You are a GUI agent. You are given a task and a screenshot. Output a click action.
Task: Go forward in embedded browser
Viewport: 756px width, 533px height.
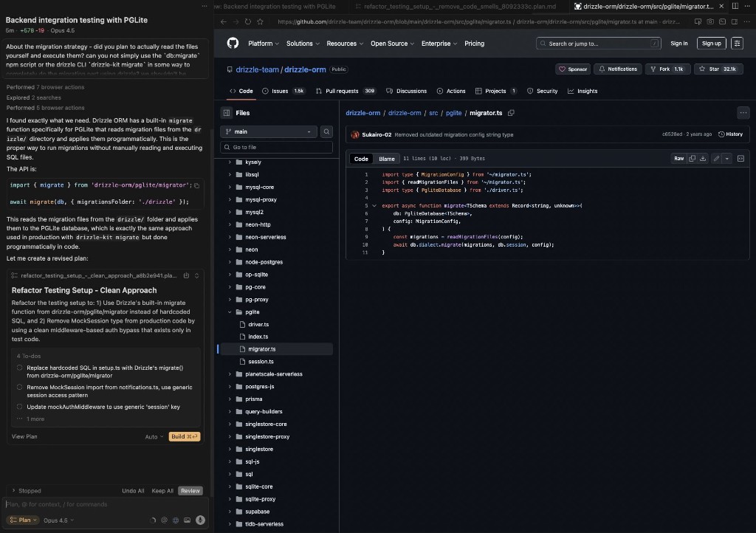236,21
